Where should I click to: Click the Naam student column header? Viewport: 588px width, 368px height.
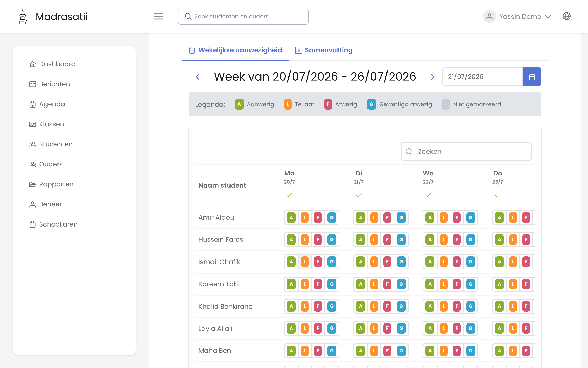click(222, 185)
